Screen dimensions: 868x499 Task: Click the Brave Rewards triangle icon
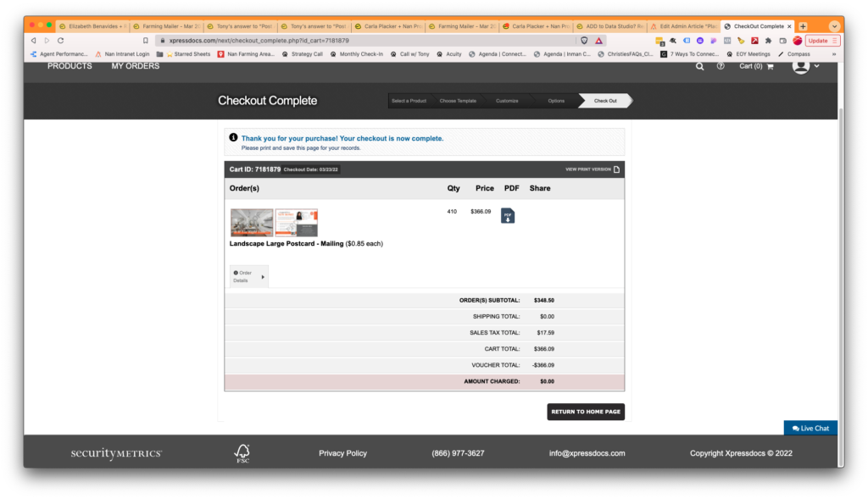(x=599, y=41)
